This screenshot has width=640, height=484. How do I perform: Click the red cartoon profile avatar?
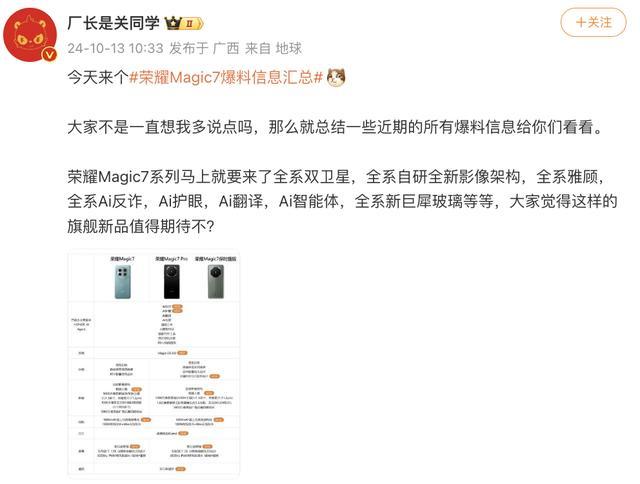(30, 35)
